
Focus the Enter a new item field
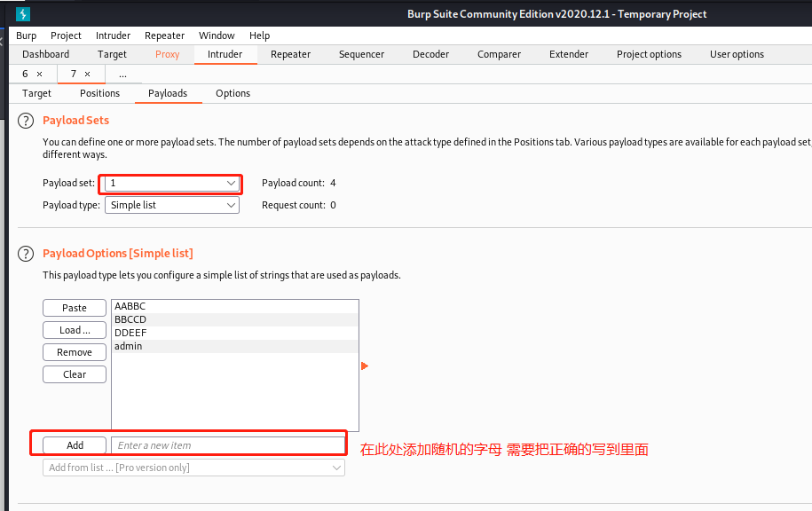coord(228,445)
